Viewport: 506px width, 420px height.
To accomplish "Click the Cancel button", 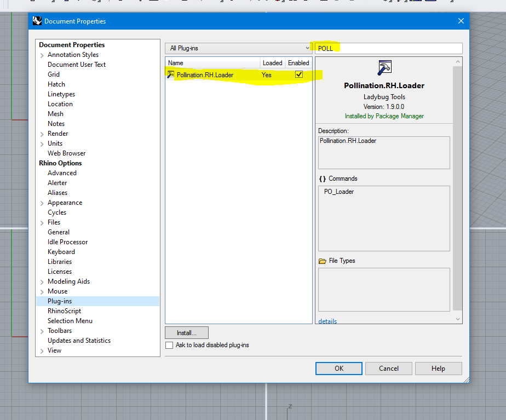I will (389, 369).
